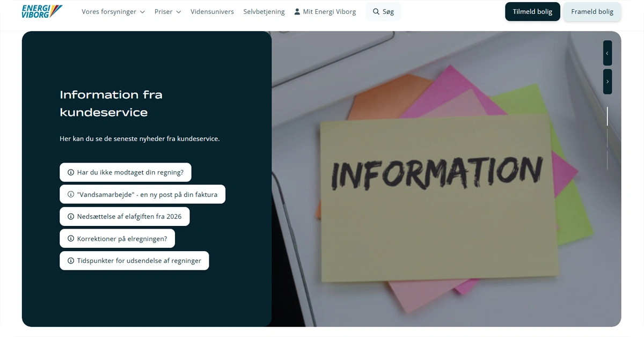The image size is (644, 337).
Task: Select the first slide progress indicator
Action: (608, 116)
